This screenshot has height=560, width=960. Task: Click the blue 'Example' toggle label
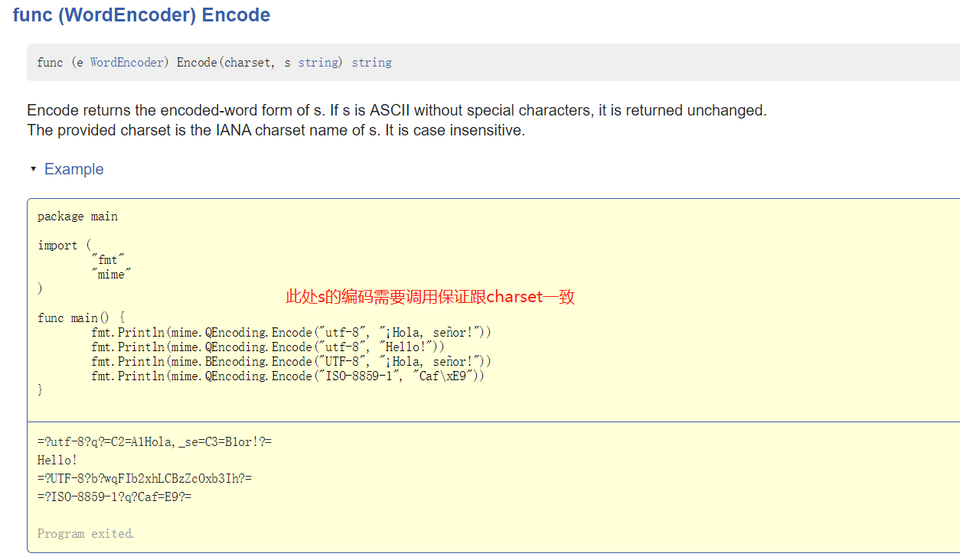pos(73,169)
